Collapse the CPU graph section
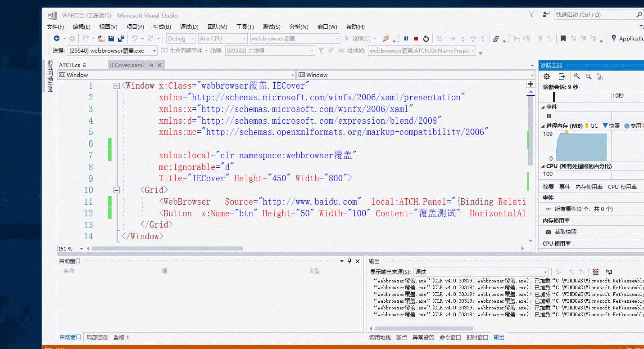The image size is (644, 349). 543,166
